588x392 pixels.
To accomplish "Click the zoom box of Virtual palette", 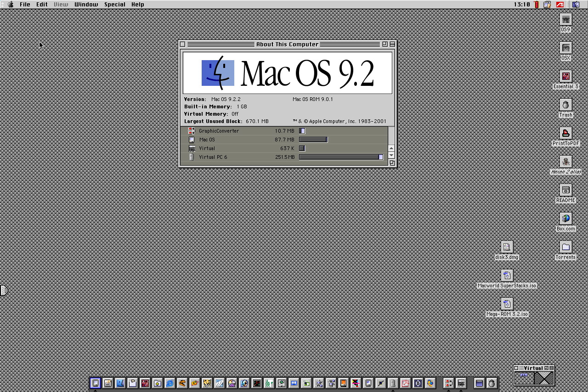I will pyautogui.click(x=547, y=368).
